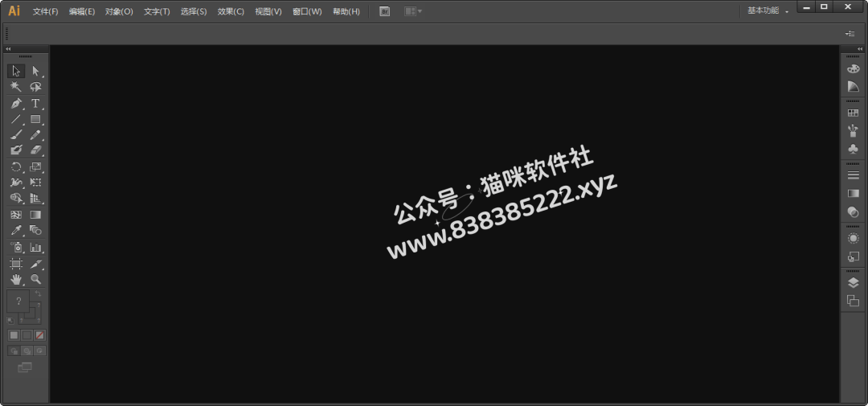Click the Fill color box
The width and height of the screenshot is (868, 406).
pos(18,301)
